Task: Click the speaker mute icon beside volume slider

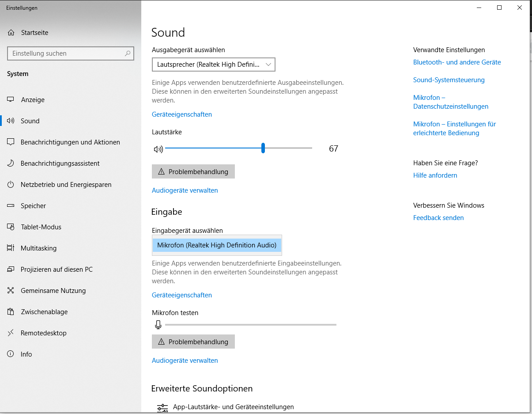Action: 158,149
